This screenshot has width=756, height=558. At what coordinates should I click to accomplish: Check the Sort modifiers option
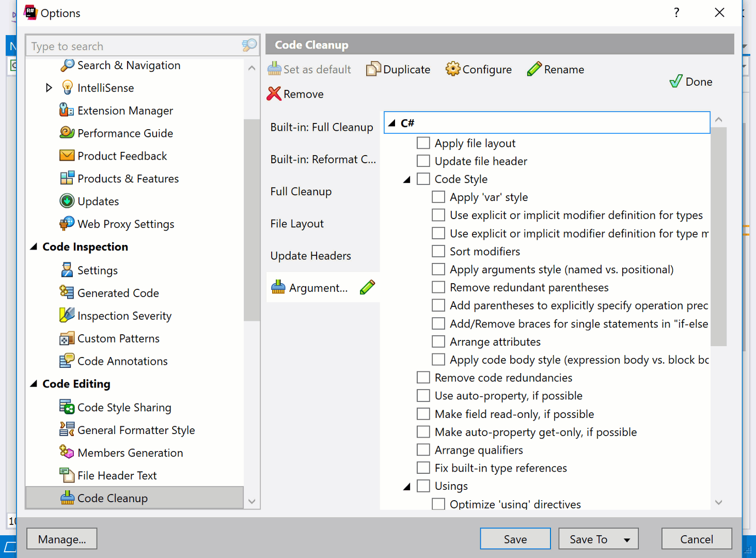(438, 252)
